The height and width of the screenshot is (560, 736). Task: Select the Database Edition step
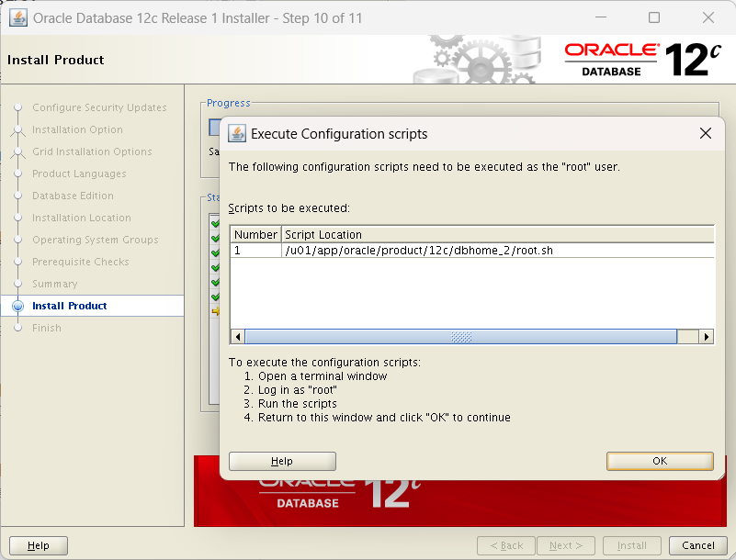pyautogui.click(x=73, y=196)
